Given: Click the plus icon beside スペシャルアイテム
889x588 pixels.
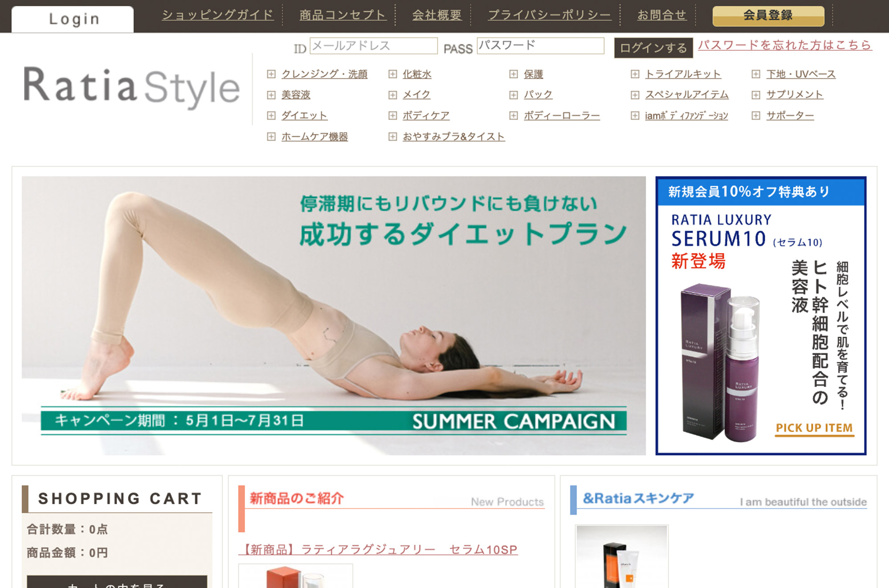Looking at the screenshot, I should 635,95.
